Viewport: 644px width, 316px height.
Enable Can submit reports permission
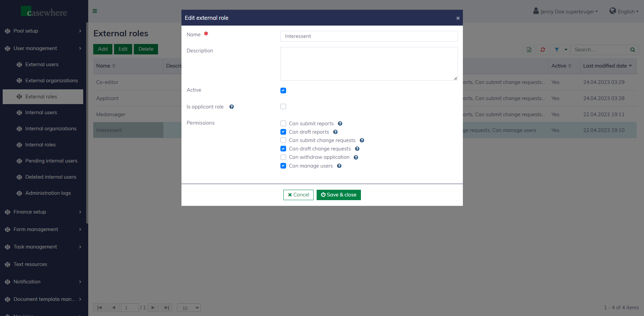pos(283,124)
